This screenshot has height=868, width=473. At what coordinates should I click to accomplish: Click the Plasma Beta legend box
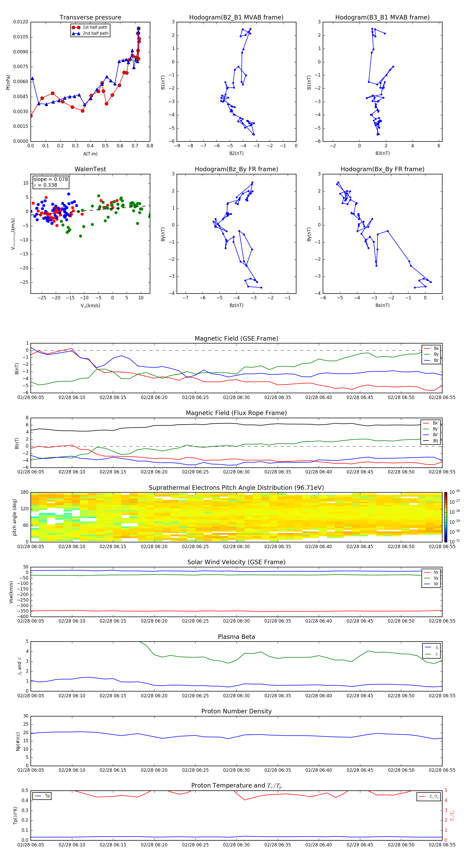pyautogui.click(x=431, y=651)
